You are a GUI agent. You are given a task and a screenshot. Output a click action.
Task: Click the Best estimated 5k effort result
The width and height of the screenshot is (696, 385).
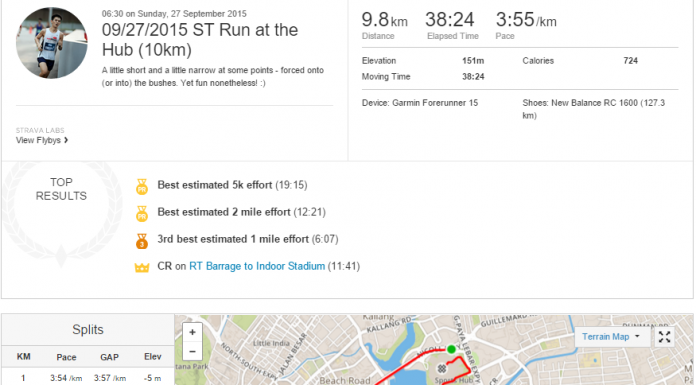[232, 185]
